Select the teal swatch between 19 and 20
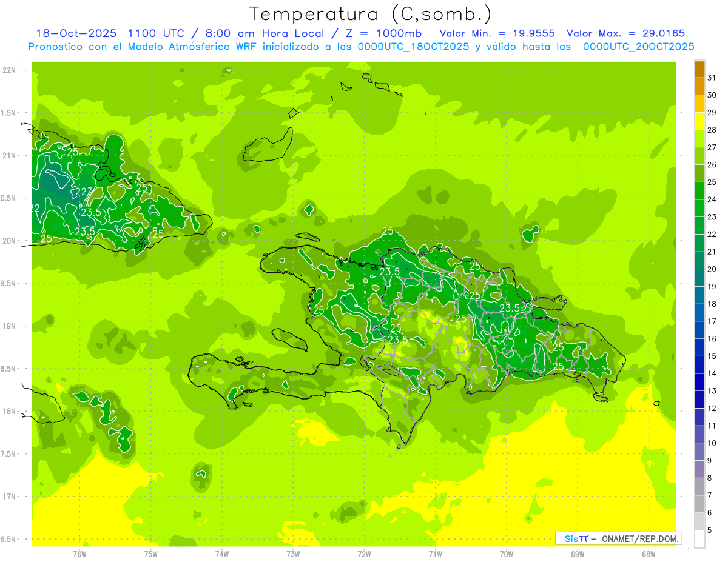Screen dimensions: 728x562 [699, 278]
